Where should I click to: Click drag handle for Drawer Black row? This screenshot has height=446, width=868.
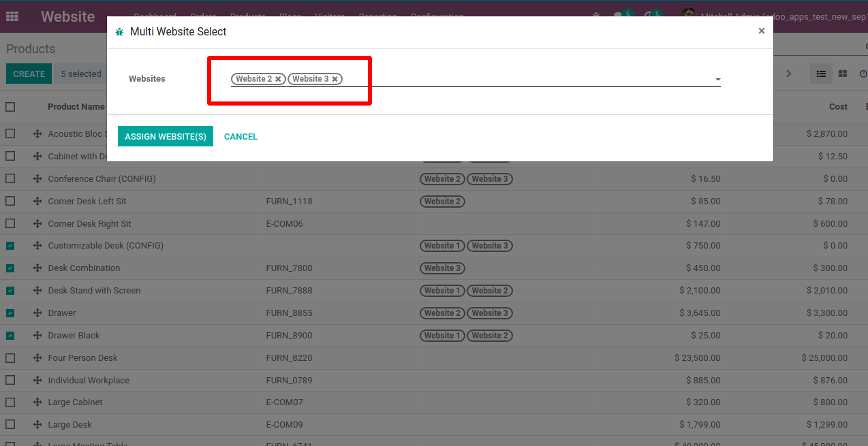[37, 335]
